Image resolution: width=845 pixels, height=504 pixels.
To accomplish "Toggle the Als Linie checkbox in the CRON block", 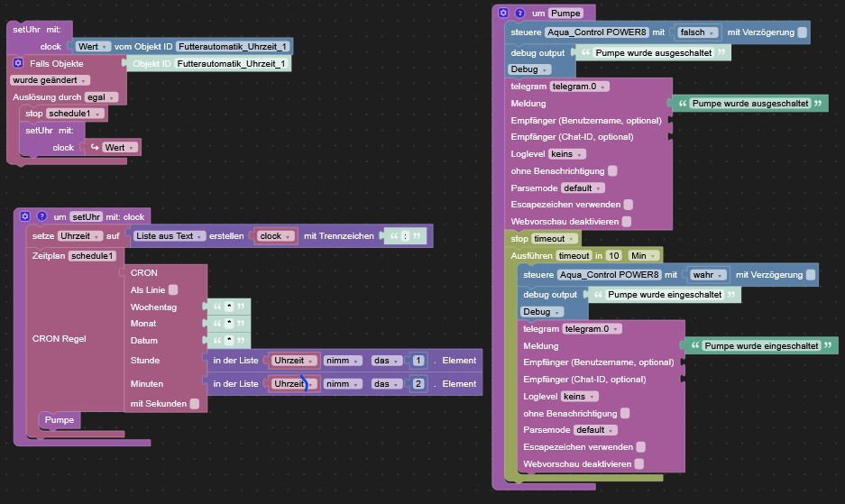I will pyautogui.click(x=173, y=290).
